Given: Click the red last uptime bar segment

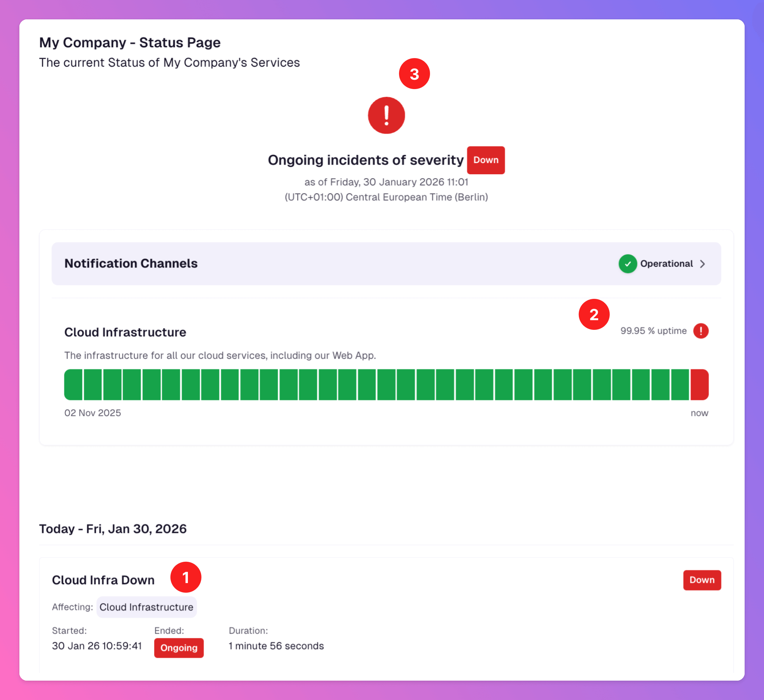Looking at the screenshot, I should (x=699, y=384).
